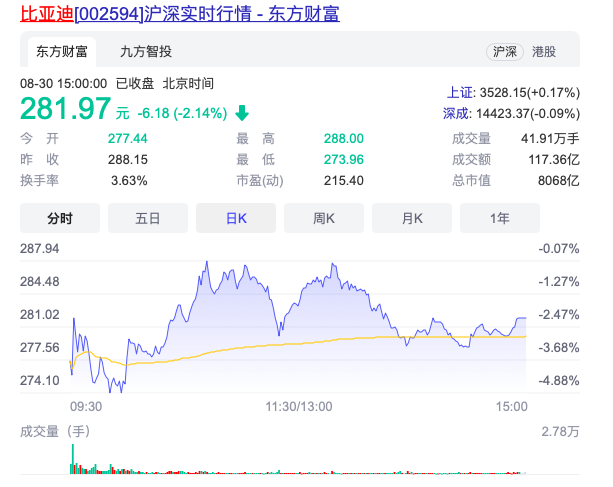The height and width of the screenshot is (487, 613).
Task: Click the 总市值 value 8068亿
Action: (559, 181)
